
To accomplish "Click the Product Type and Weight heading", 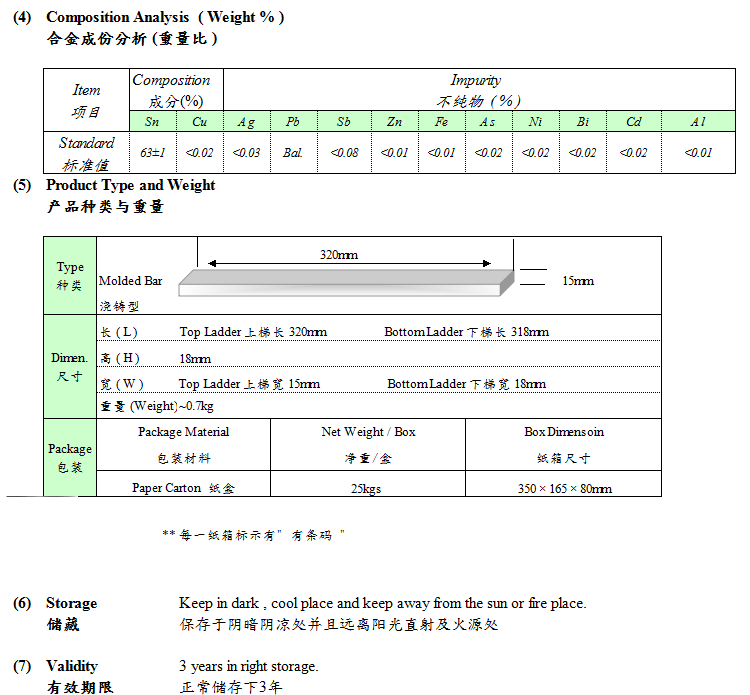I will [x=130, y=185].
